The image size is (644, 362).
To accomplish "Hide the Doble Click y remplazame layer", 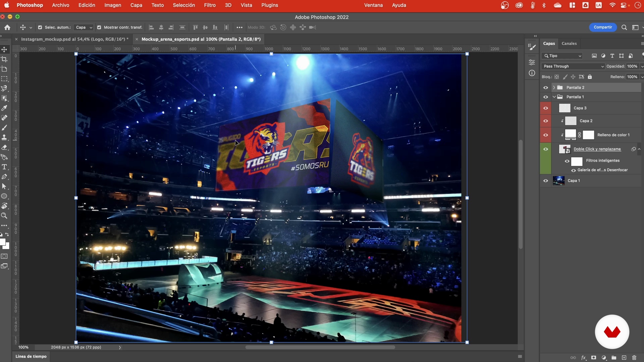I will (x=546, y=149).
